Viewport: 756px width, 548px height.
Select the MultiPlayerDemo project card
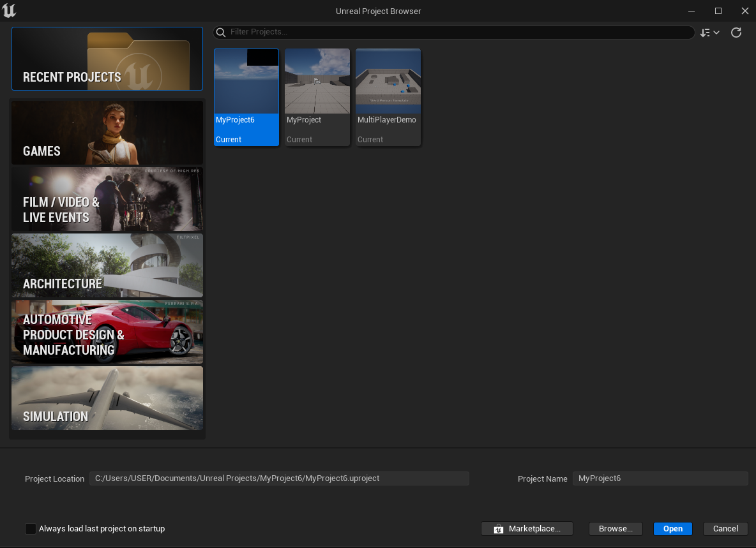(388, 97)
